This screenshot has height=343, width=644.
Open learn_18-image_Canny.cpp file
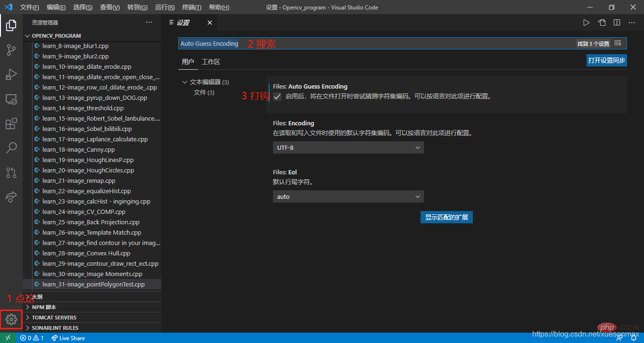click(78, 150)
